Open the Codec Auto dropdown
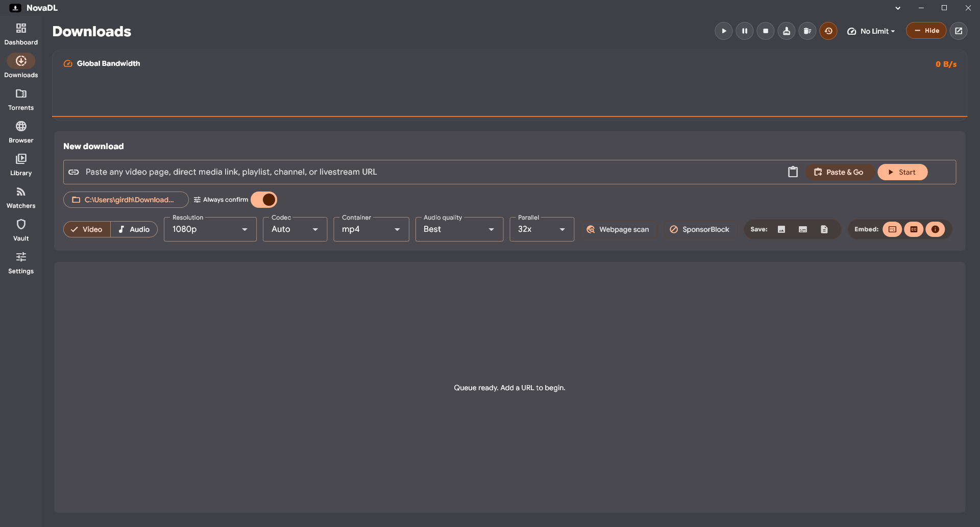Viewport: 980px width, 527px height. pyautogui.click(x=295, y=229)
